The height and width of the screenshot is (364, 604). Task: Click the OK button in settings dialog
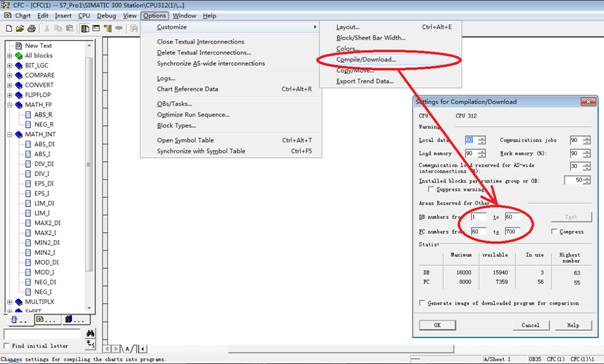click(x=437, y=325)
